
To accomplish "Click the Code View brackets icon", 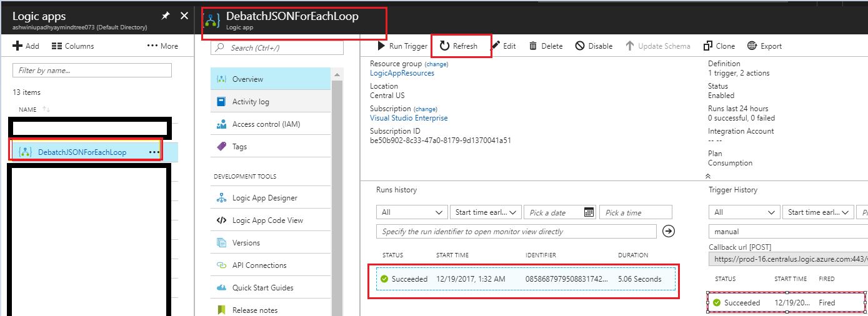I will pos(221,220).
